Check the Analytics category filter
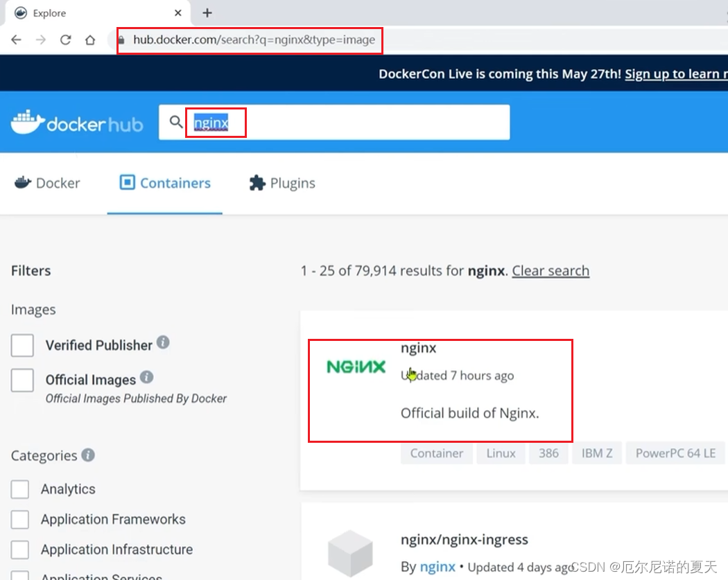 pyautogui.click(x=19, y=489)
